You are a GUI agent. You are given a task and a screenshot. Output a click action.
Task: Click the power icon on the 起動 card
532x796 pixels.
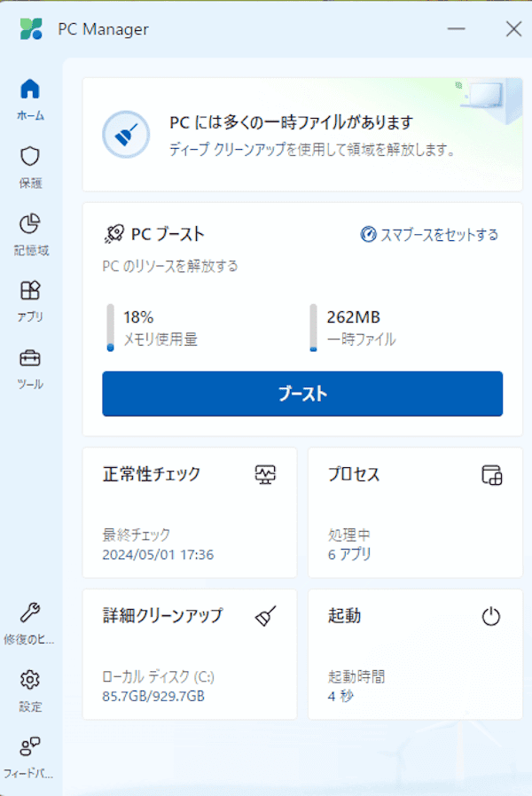click(x=493, y=615)
